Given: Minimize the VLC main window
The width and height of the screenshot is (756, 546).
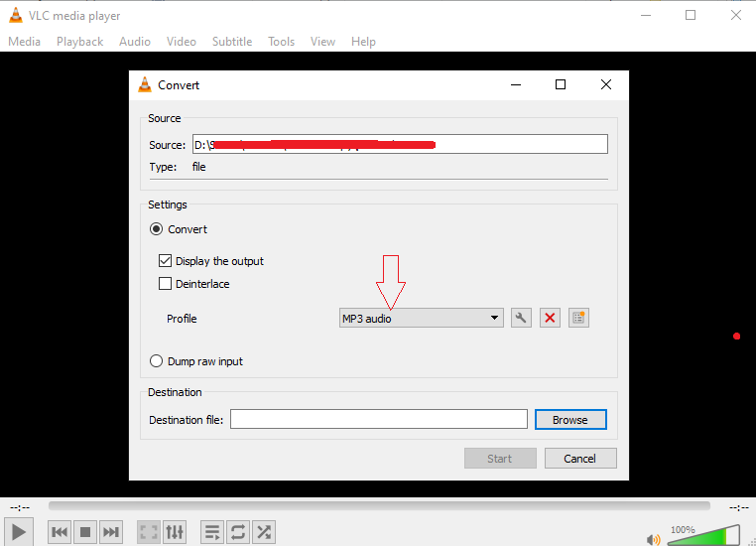Looking at the screenshot, I should tap(646, 15).
